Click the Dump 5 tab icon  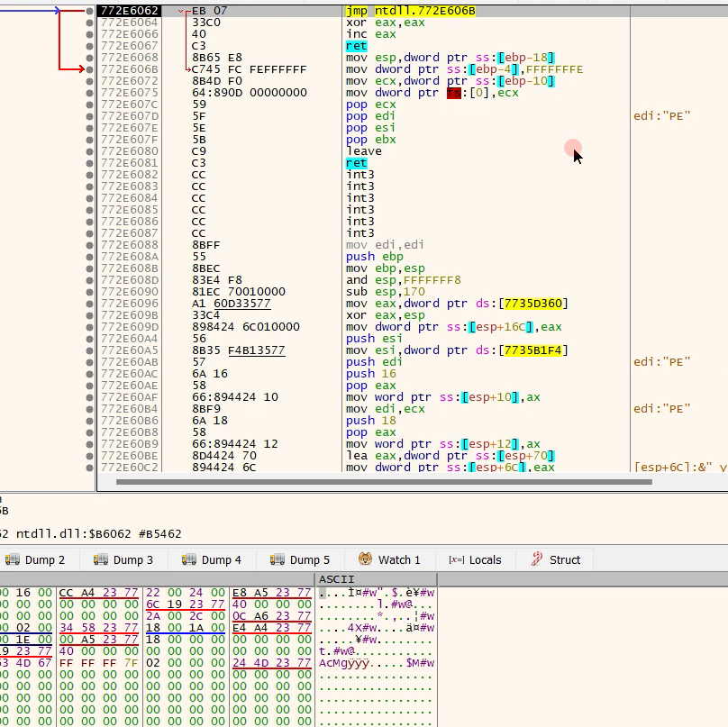(x=278, y=559)
